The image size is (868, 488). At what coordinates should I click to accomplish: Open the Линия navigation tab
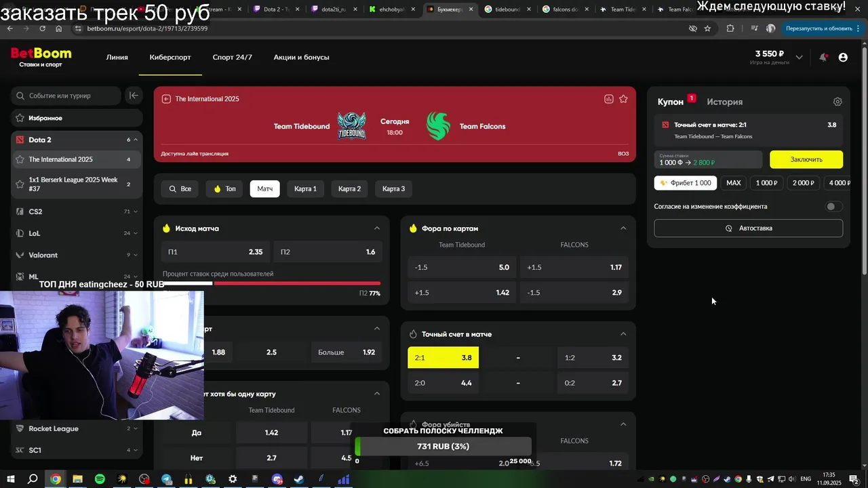pos(117,58)
